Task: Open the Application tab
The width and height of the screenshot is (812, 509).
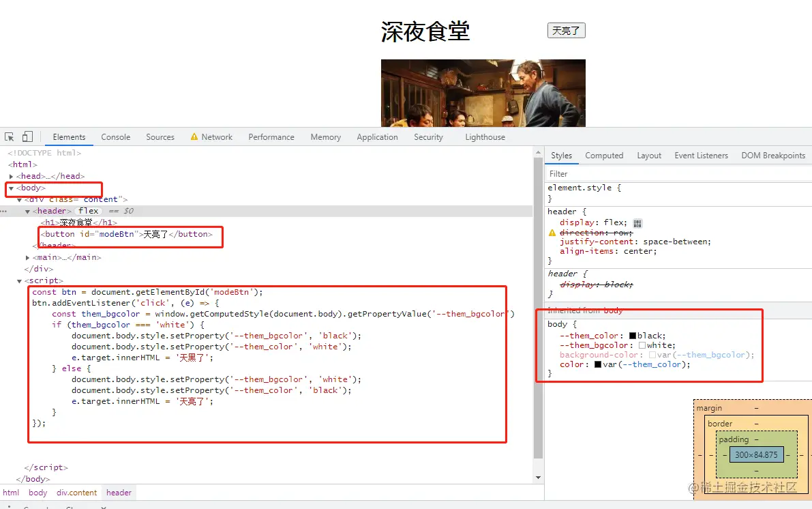Action: [377, 137]
